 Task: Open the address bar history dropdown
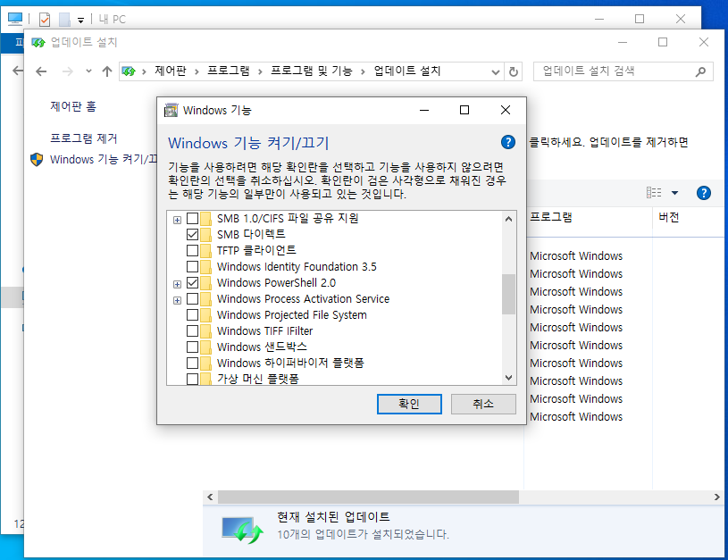coord(496,72)
